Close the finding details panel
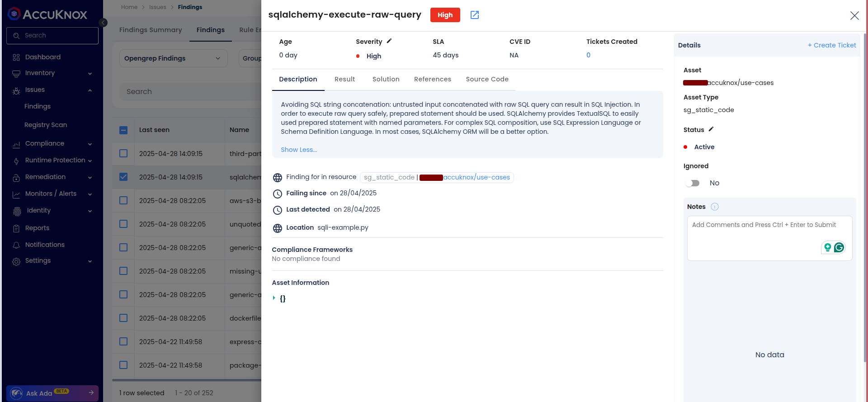 [854, 15]
